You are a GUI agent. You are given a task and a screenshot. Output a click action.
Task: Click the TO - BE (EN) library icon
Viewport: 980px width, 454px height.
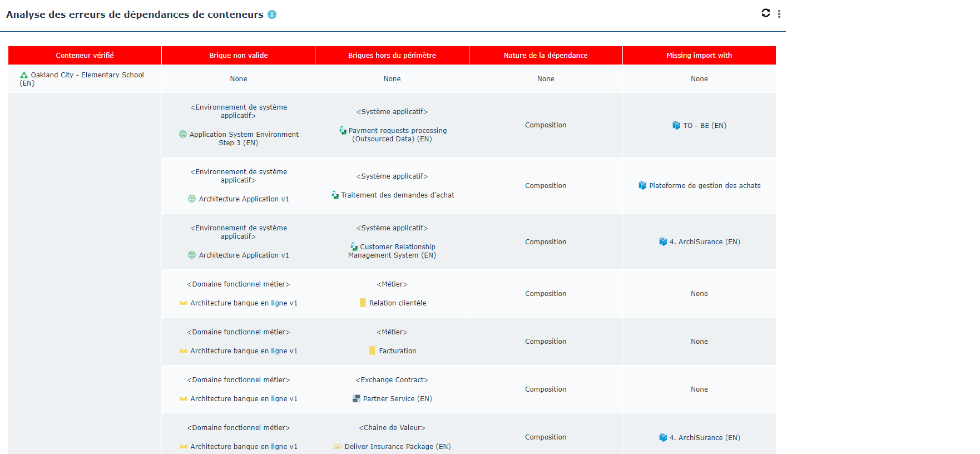[x=676, y=125]
